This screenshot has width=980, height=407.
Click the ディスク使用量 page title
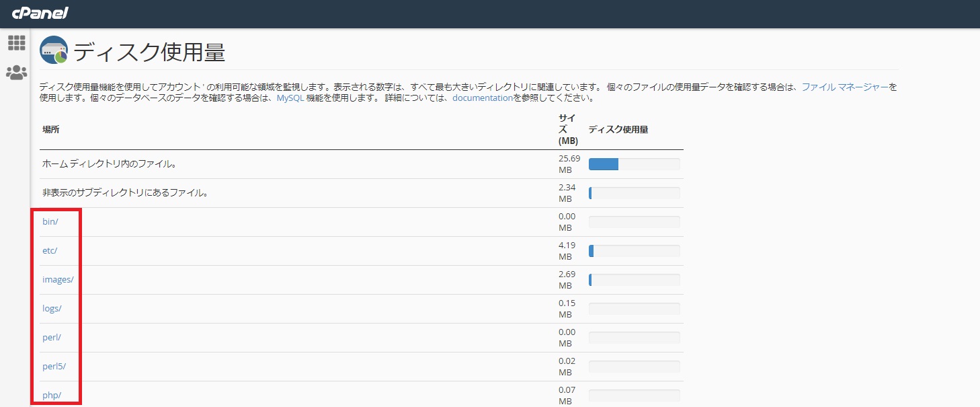click(x=149, y=52)
